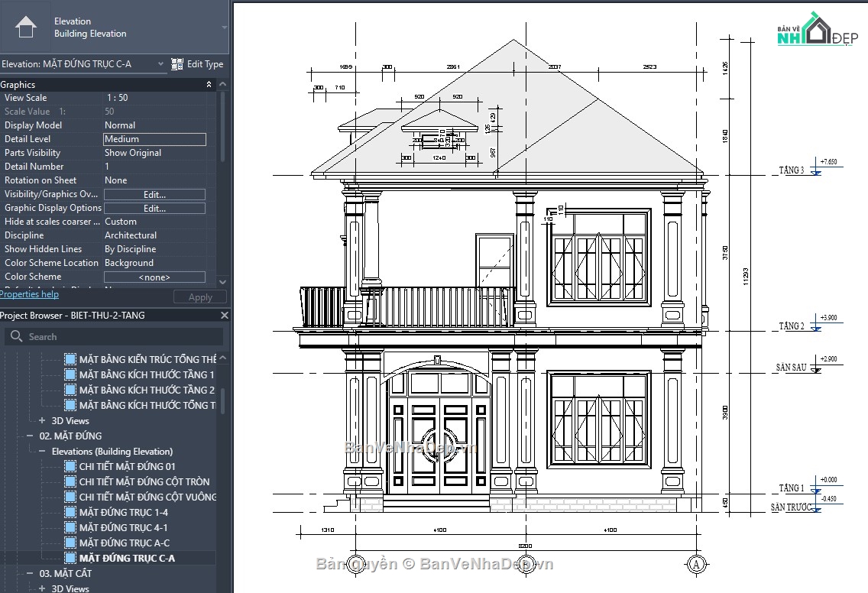This screenshot has width=868, height=593.
Task: Close the Project Browser panel
Action: click(x=224, y=315)
